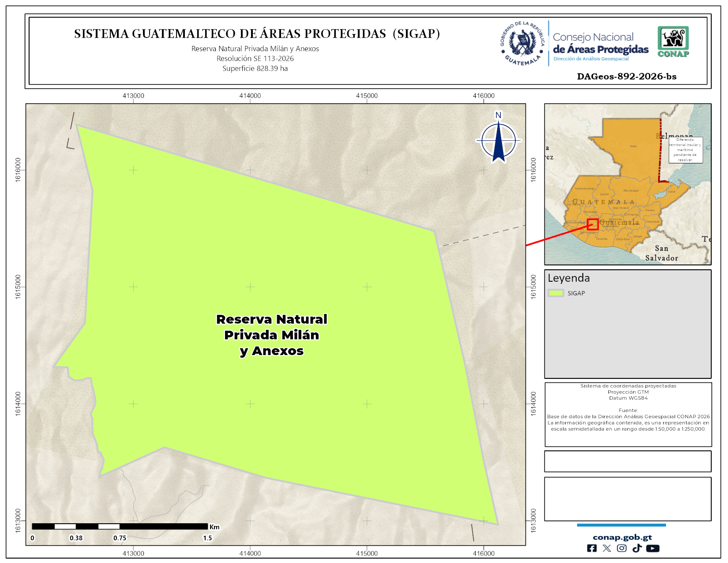Click the bottom axis label "415000"
The height and width of the screenshot is (563, 728).
(367, 553)
